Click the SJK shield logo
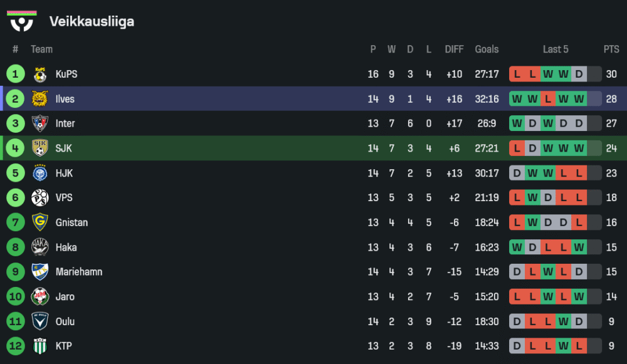Image resolution: width=627 pixels, height=364 pixels. 40,148
